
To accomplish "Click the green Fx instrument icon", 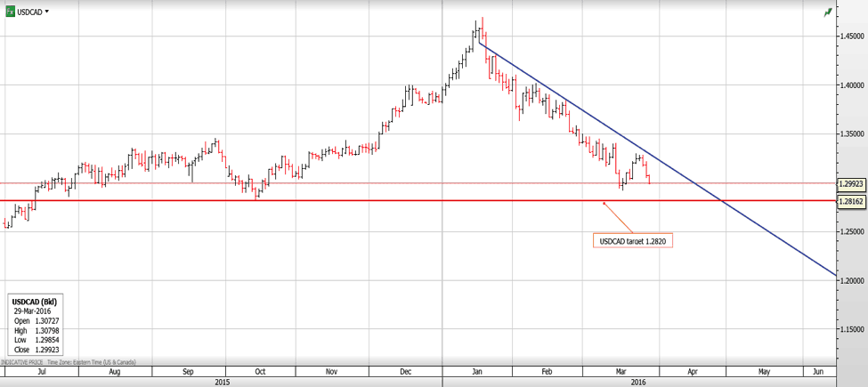I will pyautogui.click(x=10, y=12).
